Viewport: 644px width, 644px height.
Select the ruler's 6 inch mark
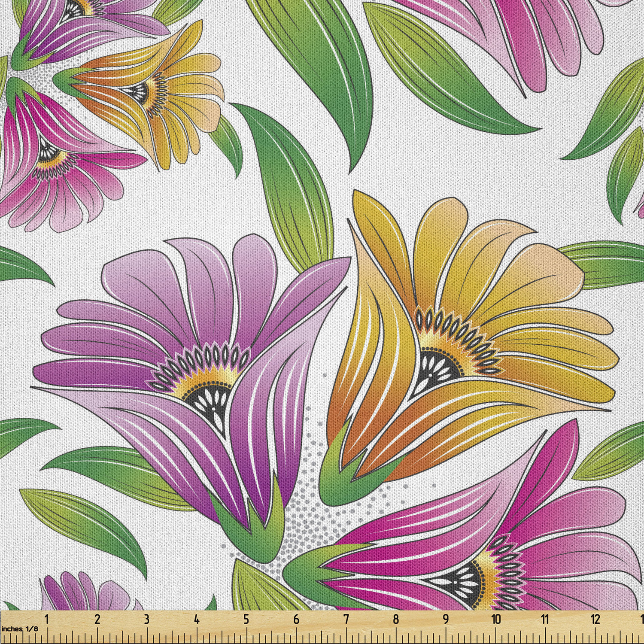click(296, 619)
